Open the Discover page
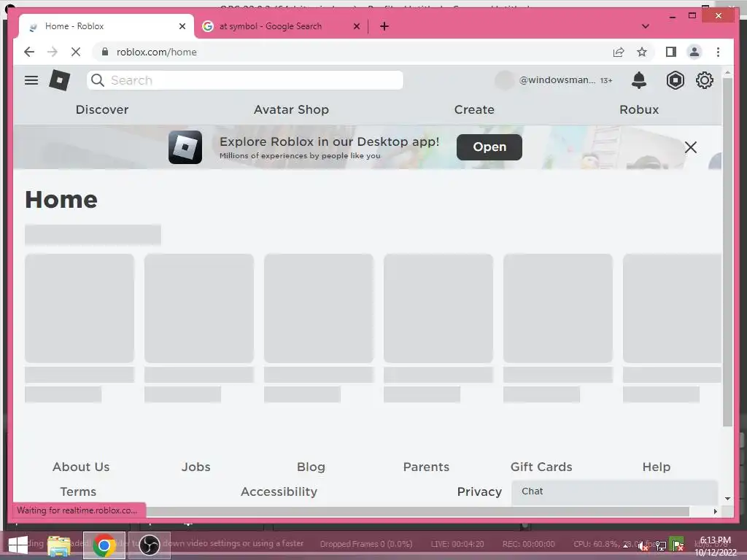747x560 pixels. tap(102, 109)
